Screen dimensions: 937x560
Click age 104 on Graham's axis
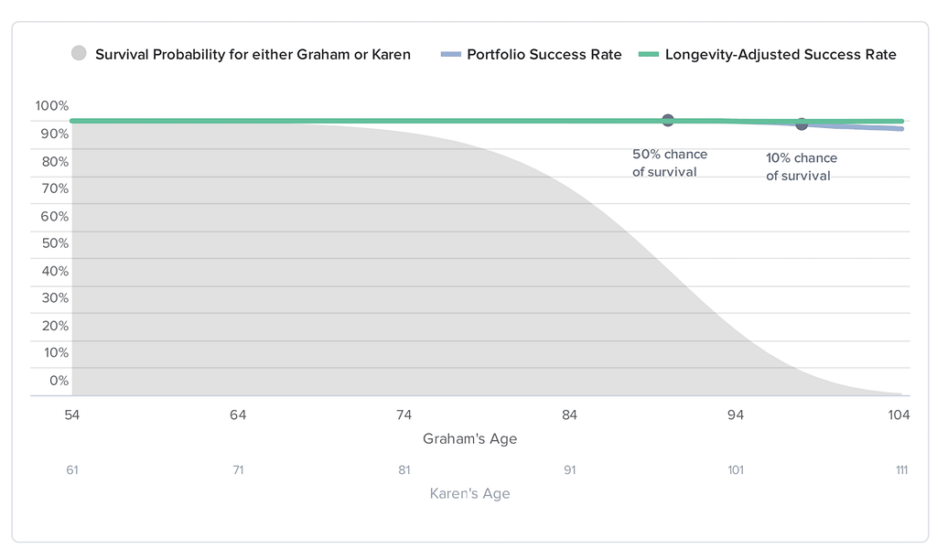point(899,415)
